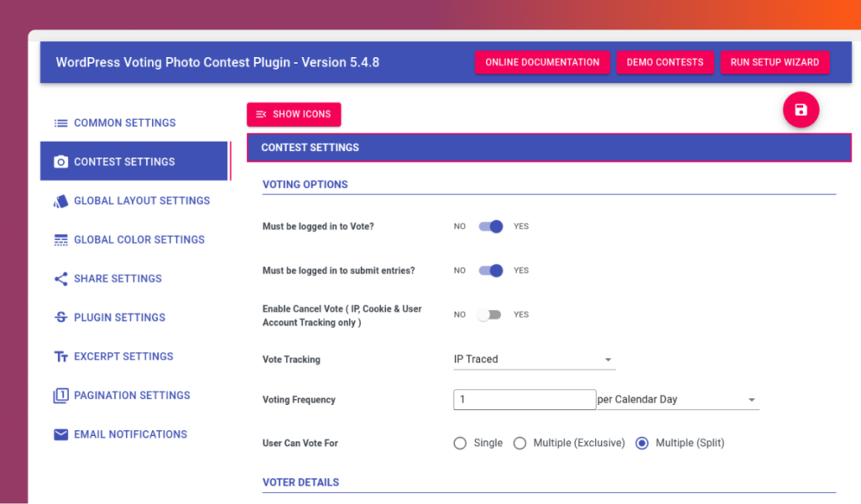Disable Must be logged in to submit entries
Image resolution: width=861 pixels, height=504 pixels.
[490, 270]
